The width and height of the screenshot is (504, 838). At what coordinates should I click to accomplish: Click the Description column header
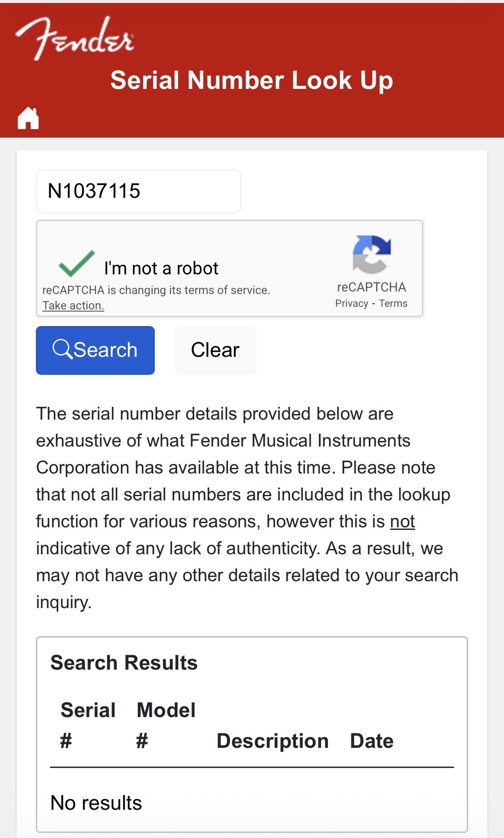[272, 741]
